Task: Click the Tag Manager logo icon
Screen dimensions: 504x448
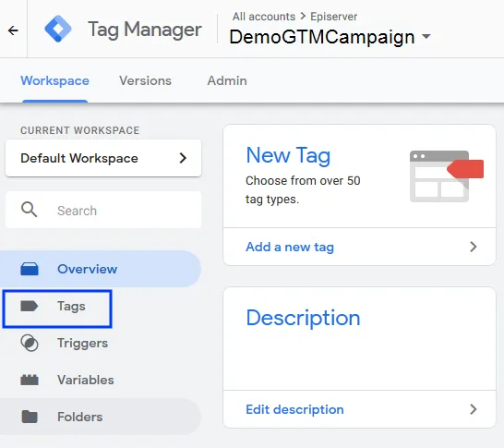Action: [58, 29]
